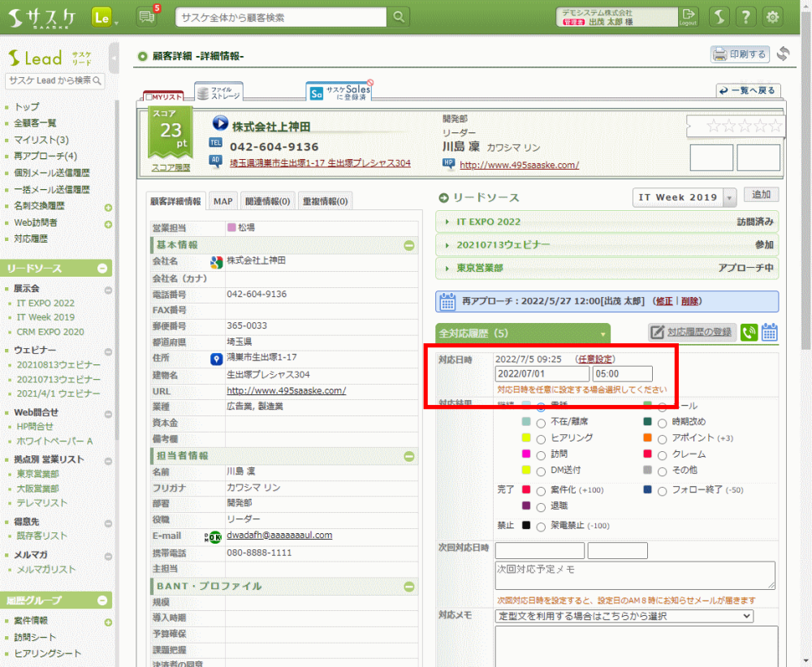
Task: Click the search magnifier button in header
Action: (398, 17)
